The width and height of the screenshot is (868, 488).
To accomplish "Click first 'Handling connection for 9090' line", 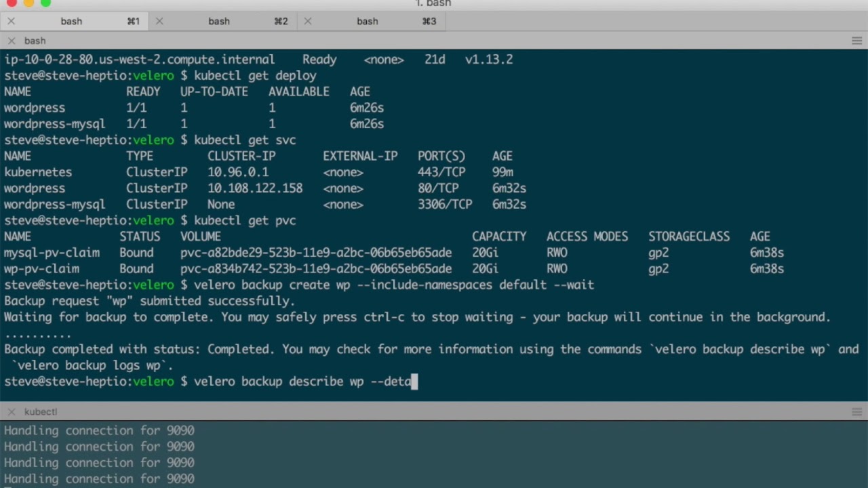I will tap(99, 430).
